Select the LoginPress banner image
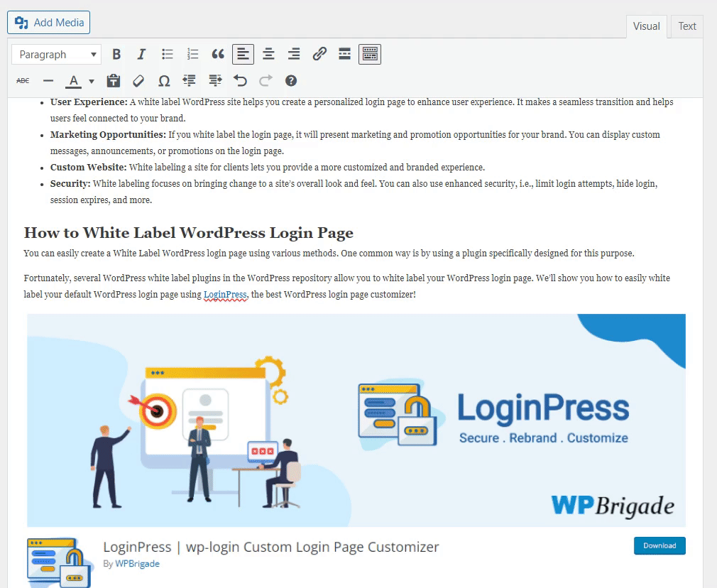The image size is (717, 588). [356, 420]
